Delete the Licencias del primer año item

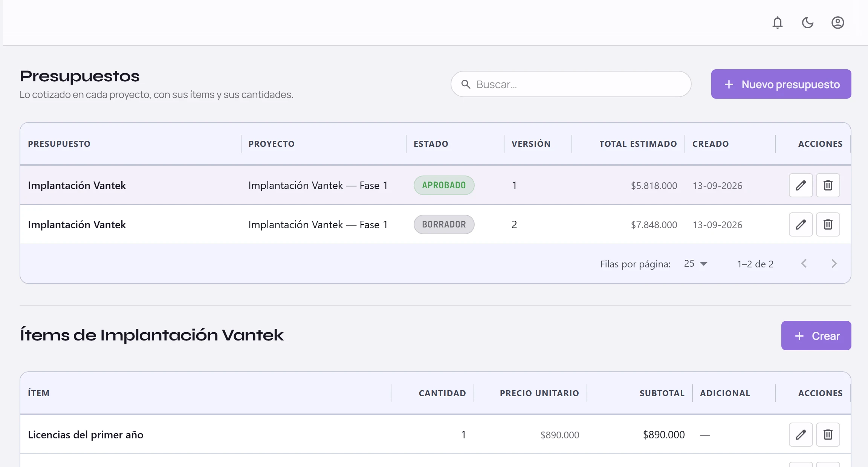coord(828,435)
